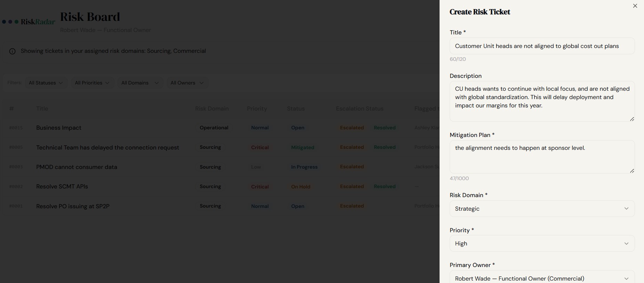This screenshot has width=644, height=283.
Task: Open the Priority dropdown showing High
Action: pyautogui.click(x=542, y=243)
